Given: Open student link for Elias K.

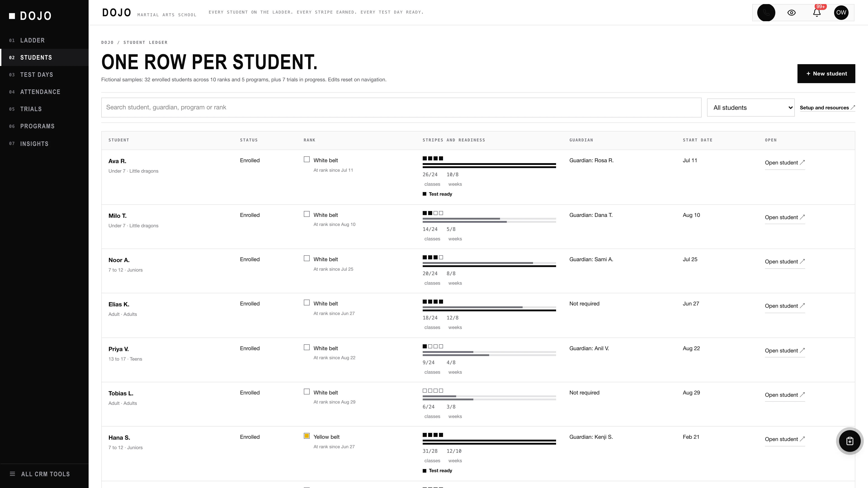Looking at the screenshot, I should click(784, 306).
